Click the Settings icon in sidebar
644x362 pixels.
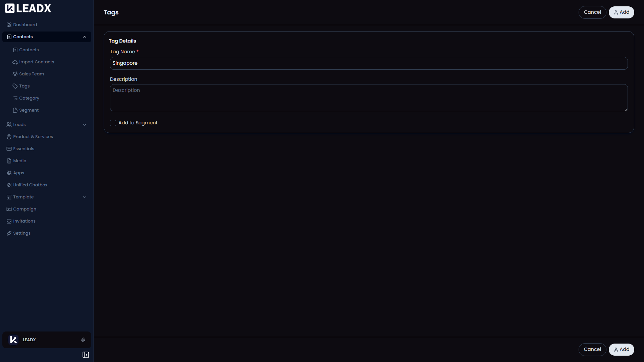(9, 233)
